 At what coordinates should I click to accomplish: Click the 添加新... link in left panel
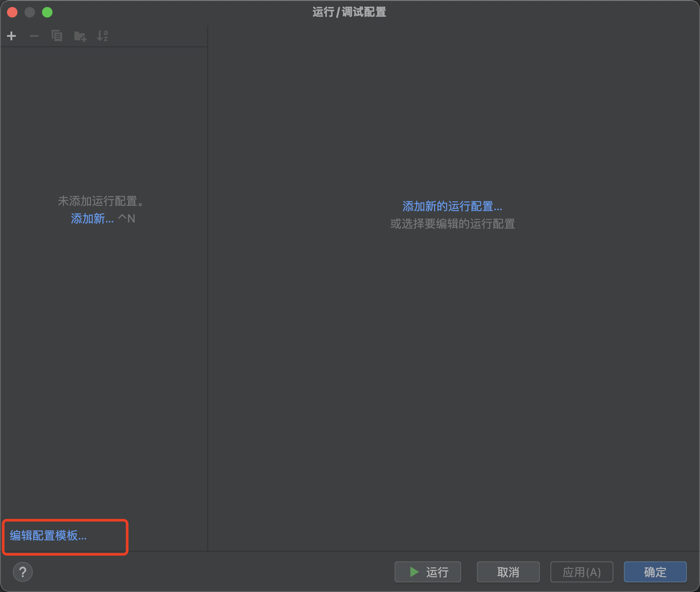click(92, 218)
